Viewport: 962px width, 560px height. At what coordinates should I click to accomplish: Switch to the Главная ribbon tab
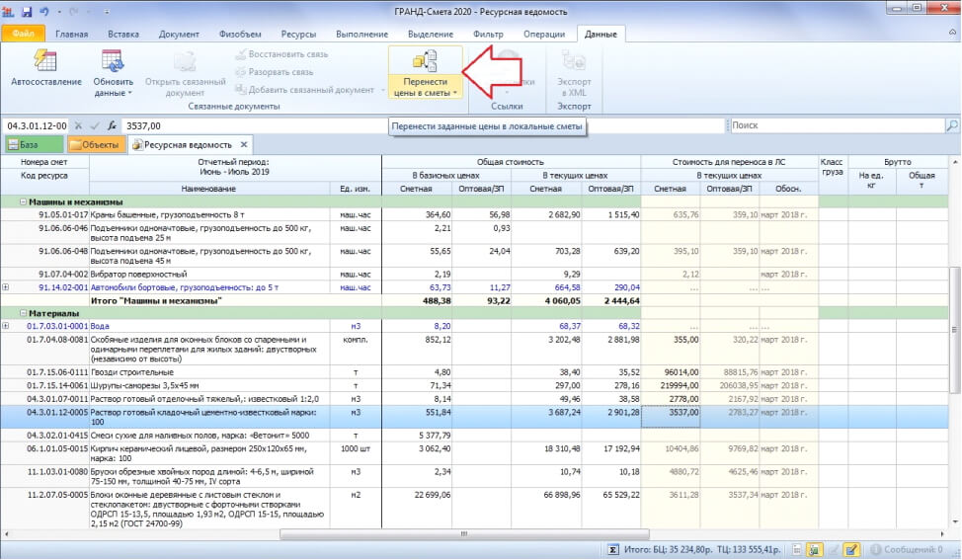click(72, 35)
